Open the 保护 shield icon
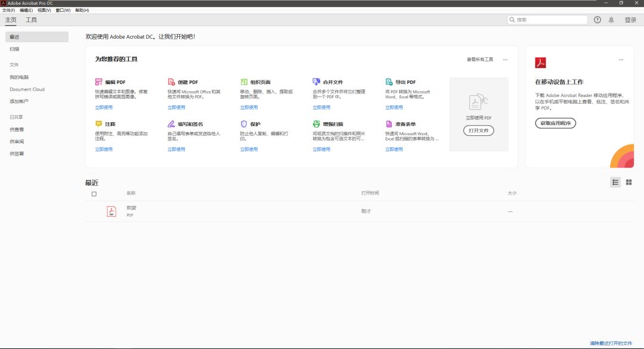 tap(244, 124)
